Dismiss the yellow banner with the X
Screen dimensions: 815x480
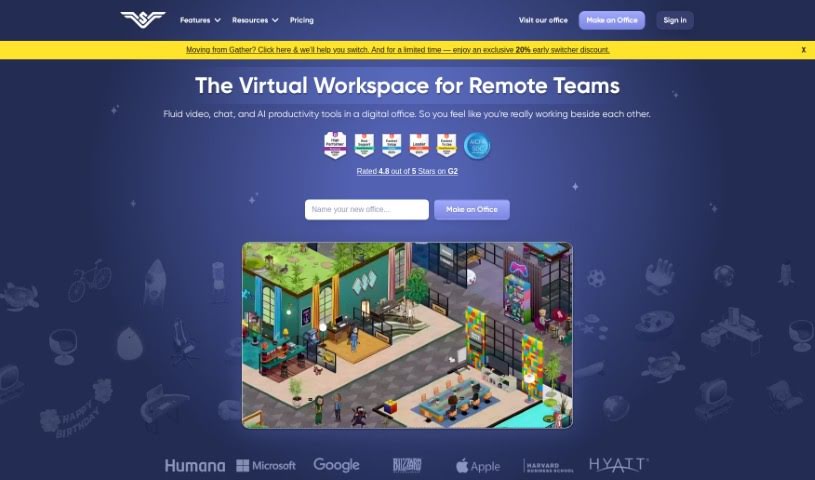(804, 50)
